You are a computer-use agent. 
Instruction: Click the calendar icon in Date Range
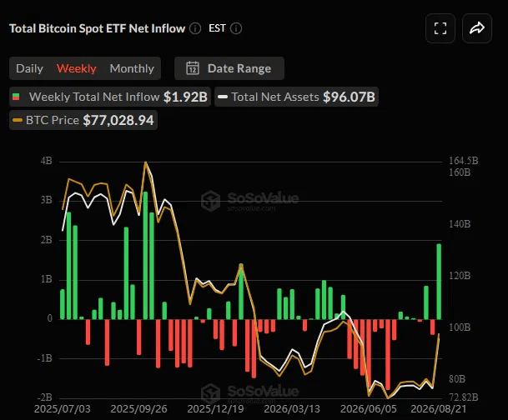tap(193, 68)
